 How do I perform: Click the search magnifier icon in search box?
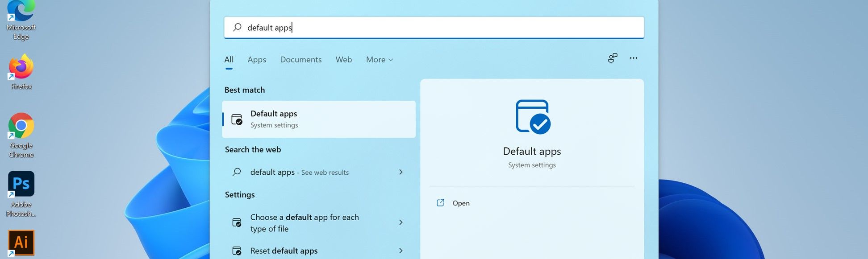[237, 28]
